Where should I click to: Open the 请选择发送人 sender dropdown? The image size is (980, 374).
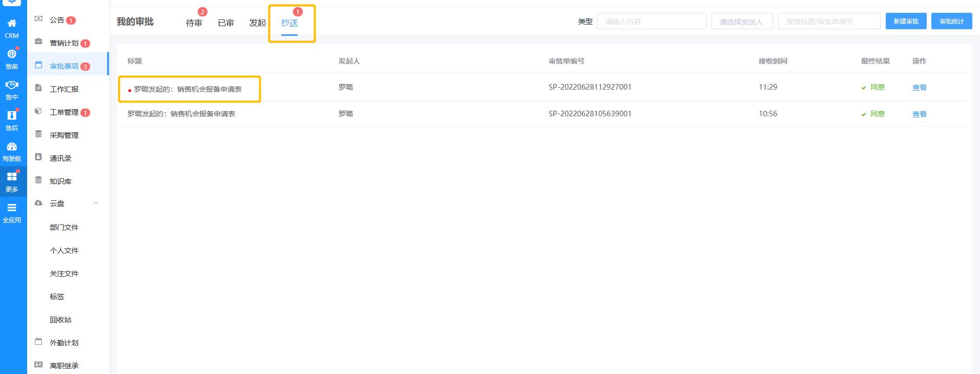click(742, 22)
